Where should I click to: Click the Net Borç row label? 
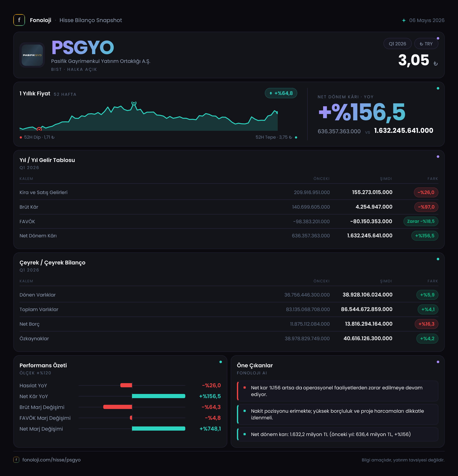[x=29, y=324]
